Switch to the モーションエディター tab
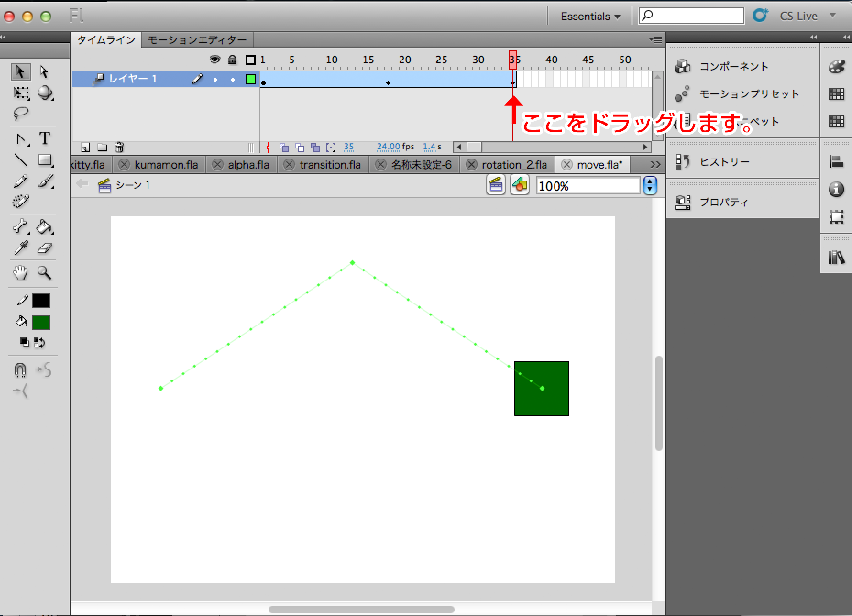The width and height of the screenshot is (852, 616). (x=197, y=40)
